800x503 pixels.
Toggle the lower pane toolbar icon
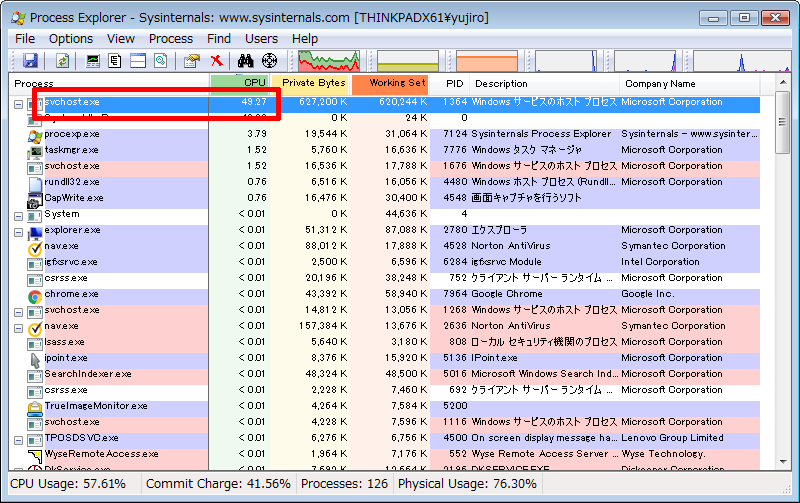pyautogui.click(x=138, y=61)
